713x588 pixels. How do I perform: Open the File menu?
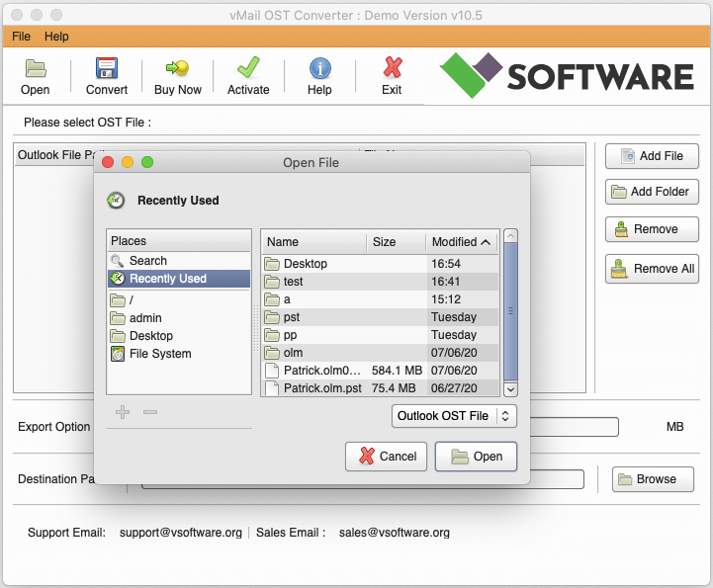coord(22,37)
